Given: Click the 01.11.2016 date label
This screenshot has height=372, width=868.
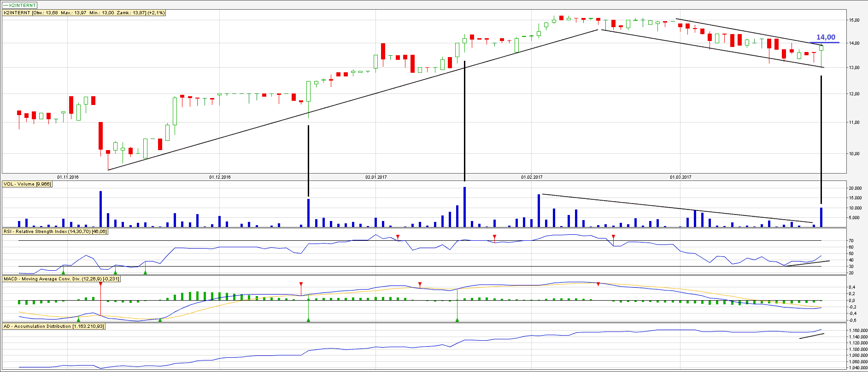Looking at the screenshot, I should click(68, 177).
